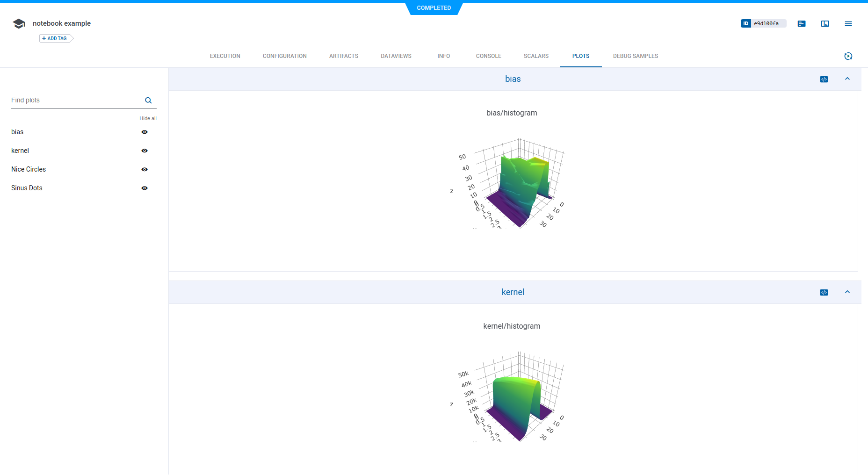Viewport: 868px width, 475px height.
Task: Collapse the kernel plot section
Action: (847, 292)
